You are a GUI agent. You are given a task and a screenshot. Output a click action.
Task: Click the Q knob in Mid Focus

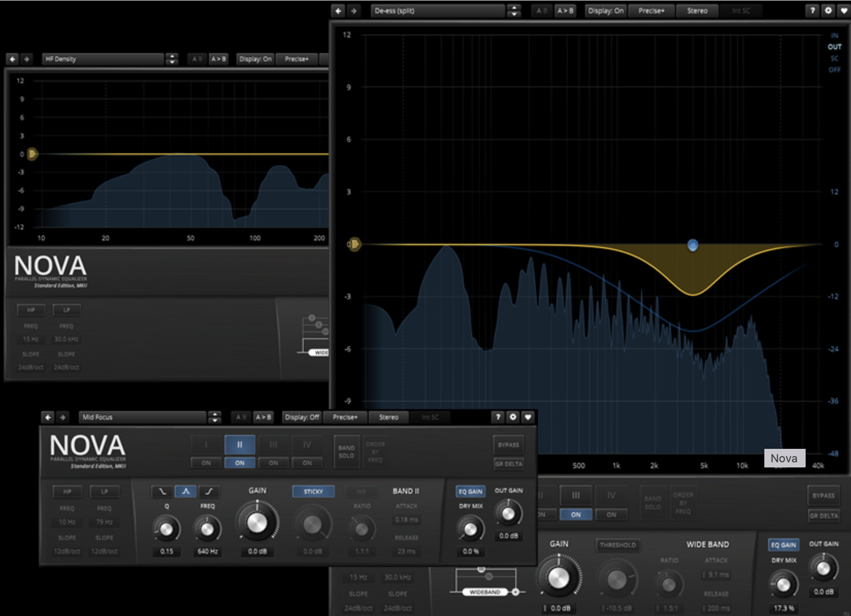pyautogui.click(x=167, y=529)
